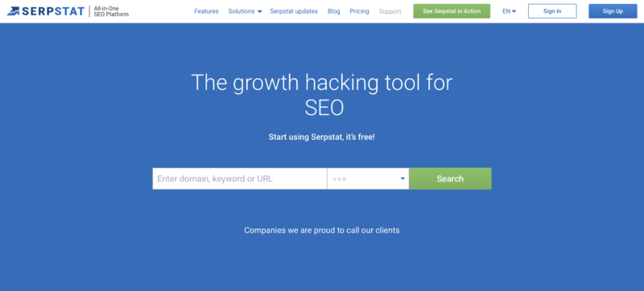Click the Sign In button
Screen dimensions: 644x291
point(552,11)
